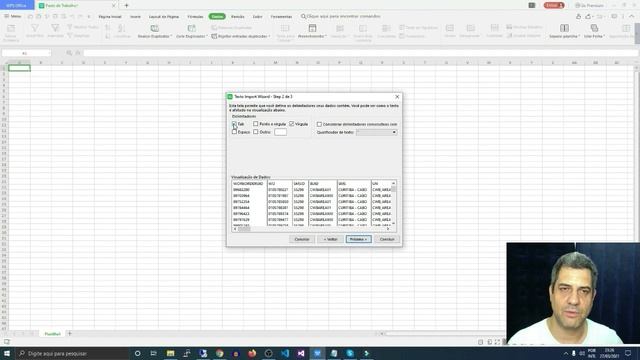Toggle the Tab delimiter checkbox

coord(234,124)
